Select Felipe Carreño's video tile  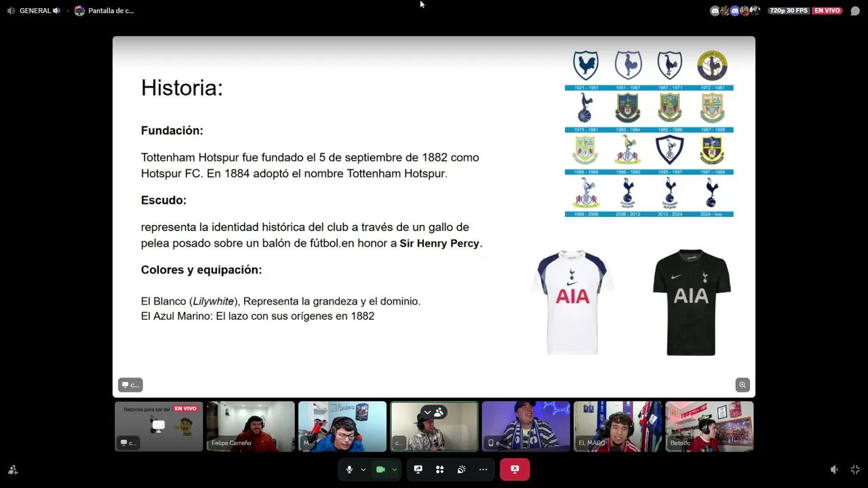click(251, 426)
